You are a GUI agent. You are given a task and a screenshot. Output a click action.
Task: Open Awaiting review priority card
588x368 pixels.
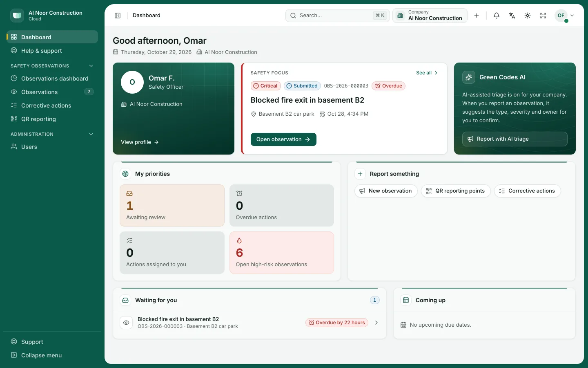(172, 205)
